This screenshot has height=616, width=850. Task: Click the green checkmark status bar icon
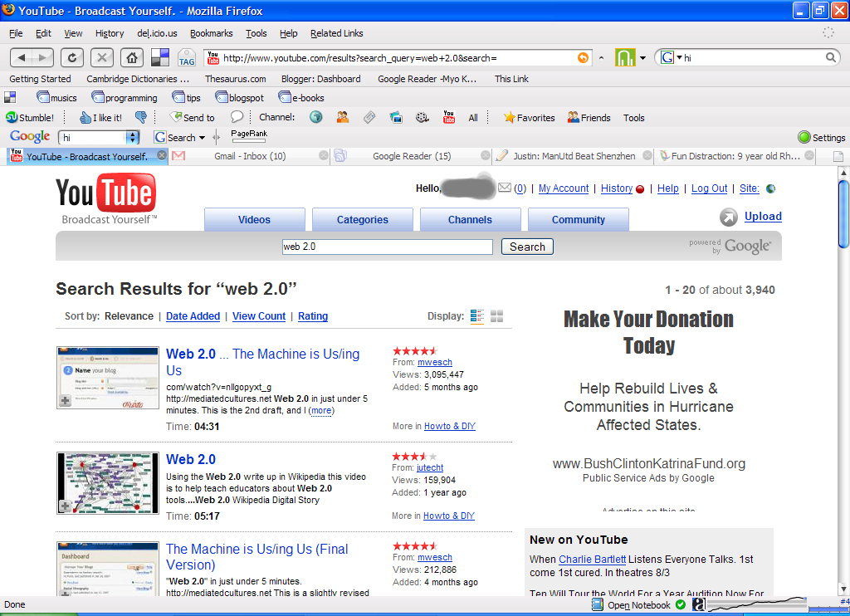681,604
